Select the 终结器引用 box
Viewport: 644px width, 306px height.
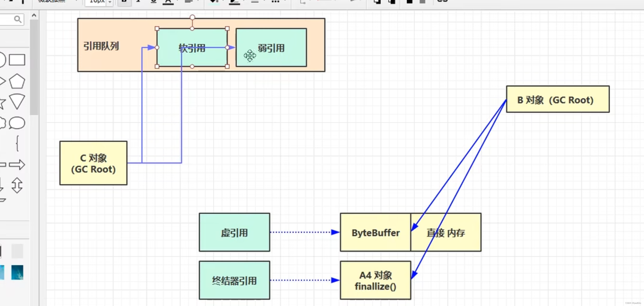point(234,280)
